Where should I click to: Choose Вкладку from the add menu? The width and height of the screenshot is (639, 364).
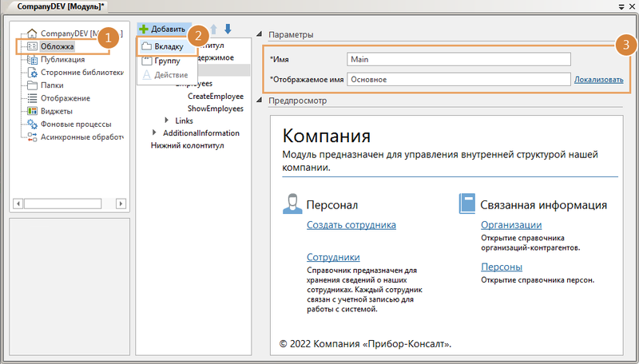click(167, 46)
